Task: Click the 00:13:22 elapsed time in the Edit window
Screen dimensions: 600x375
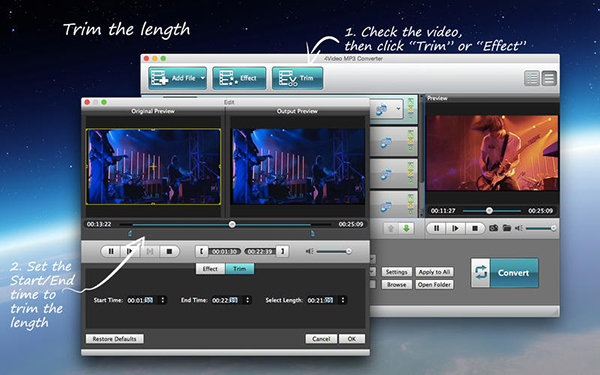Action: [99, 224]
